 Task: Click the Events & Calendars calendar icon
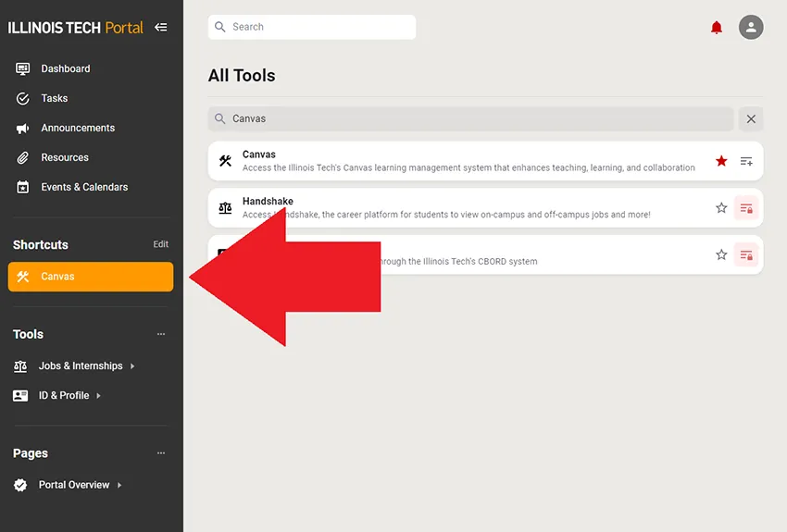22,187
